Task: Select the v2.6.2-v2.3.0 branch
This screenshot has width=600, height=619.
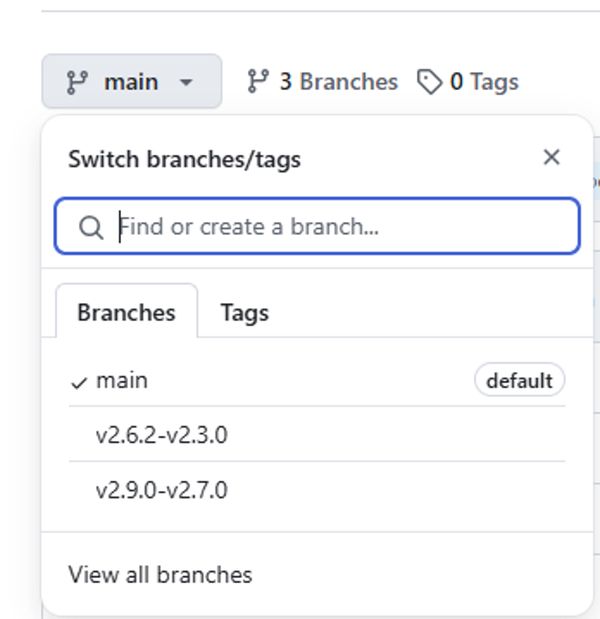Action: 317,434
